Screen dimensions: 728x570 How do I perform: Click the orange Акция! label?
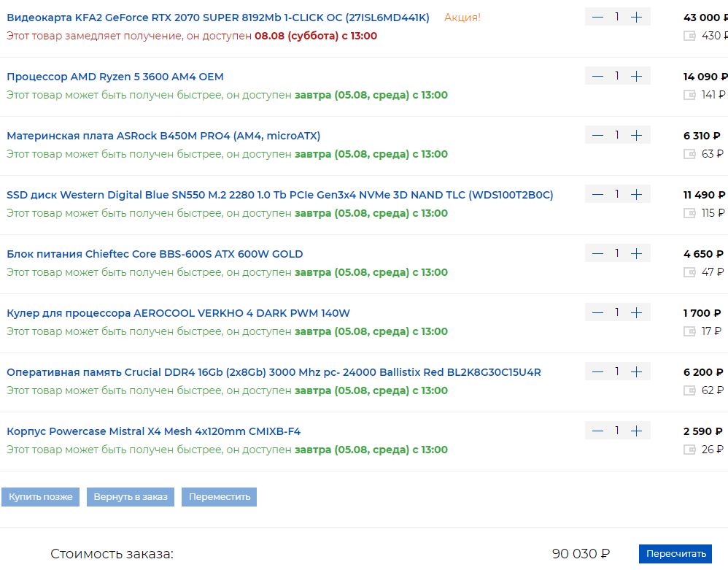coord(462,18)
